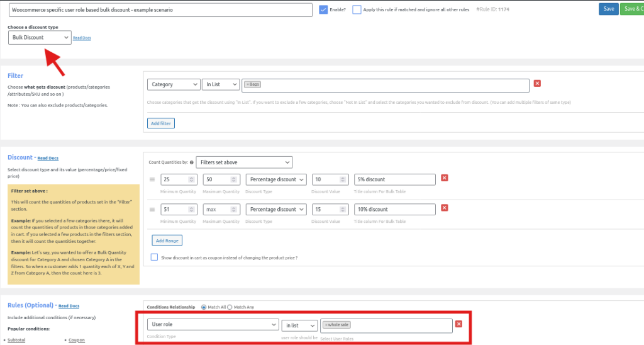The width and height of the screenshot is (644, 345).
Task: Click the maximum quantity field showing 50
Action: (x=221, y=179)
